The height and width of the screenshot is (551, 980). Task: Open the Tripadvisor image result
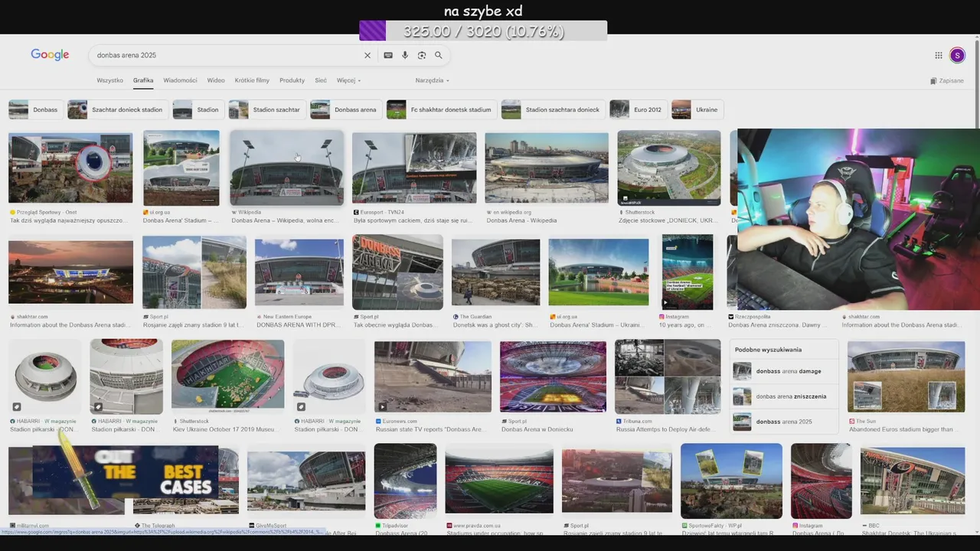click(x=405, y=481)
